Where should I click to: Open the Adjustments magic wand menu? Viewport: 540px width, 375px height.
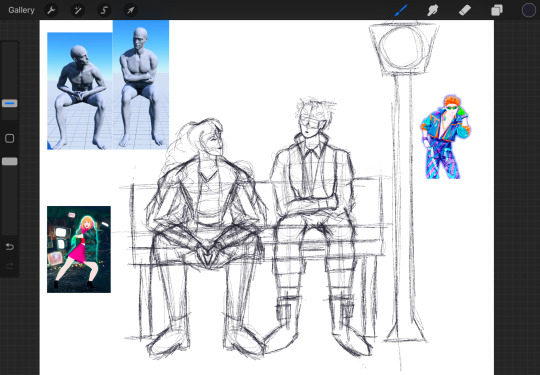point(77,10)
